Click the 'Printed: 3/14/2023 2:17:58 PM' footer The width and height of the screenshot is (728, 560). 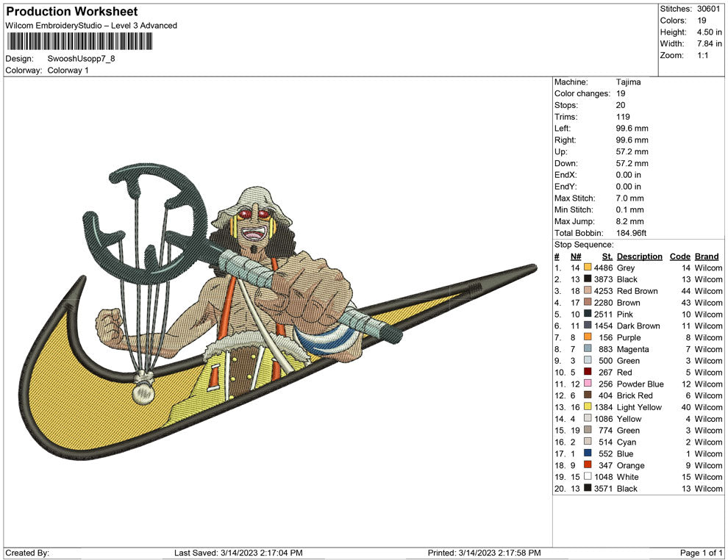click(x=485, y=553)
